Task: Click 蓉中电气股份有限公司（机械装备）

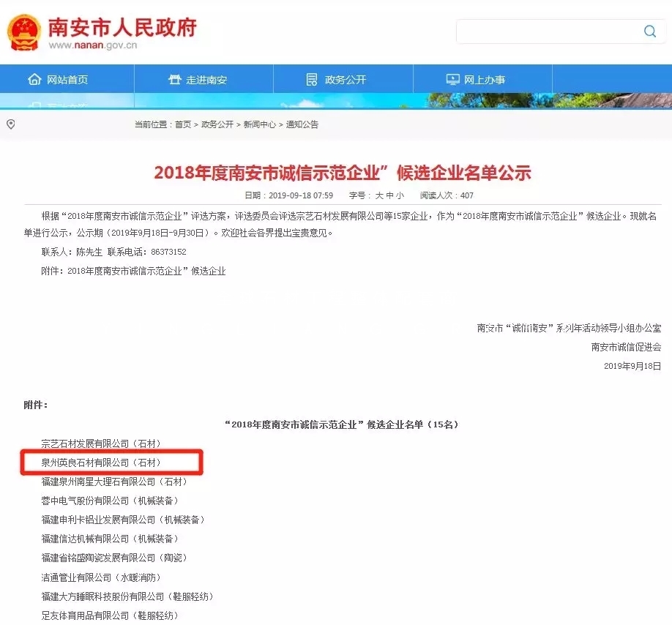Action: [110, 501]
